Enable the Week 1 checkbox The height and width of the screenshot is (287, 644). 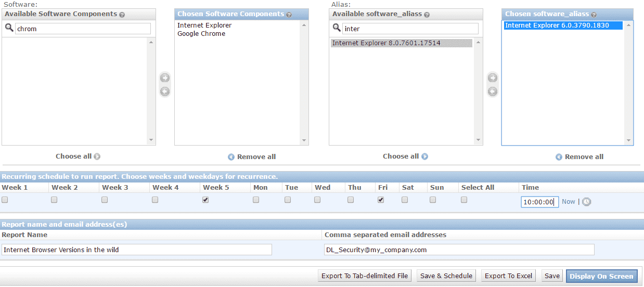(5, 200)
